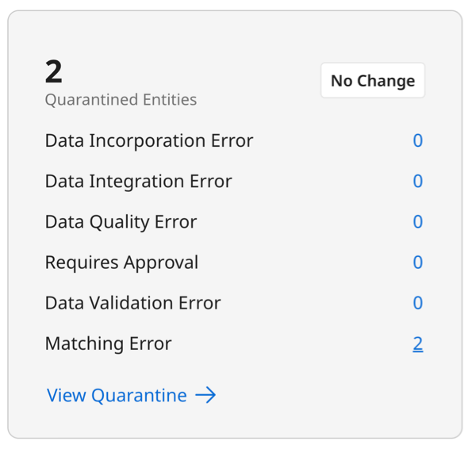Click the Matching Error row label
476x449 pixels.
point(108,343)
